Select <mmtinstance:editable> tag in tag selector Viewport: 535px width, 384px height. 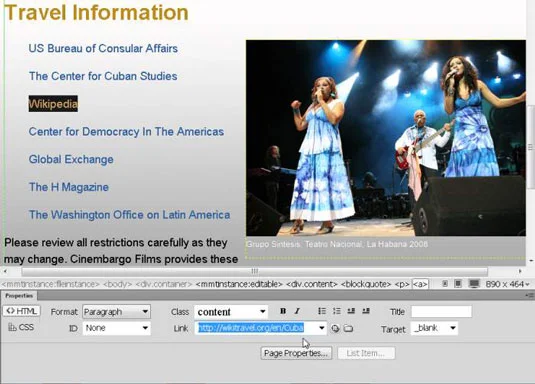[x=239, y=284]
